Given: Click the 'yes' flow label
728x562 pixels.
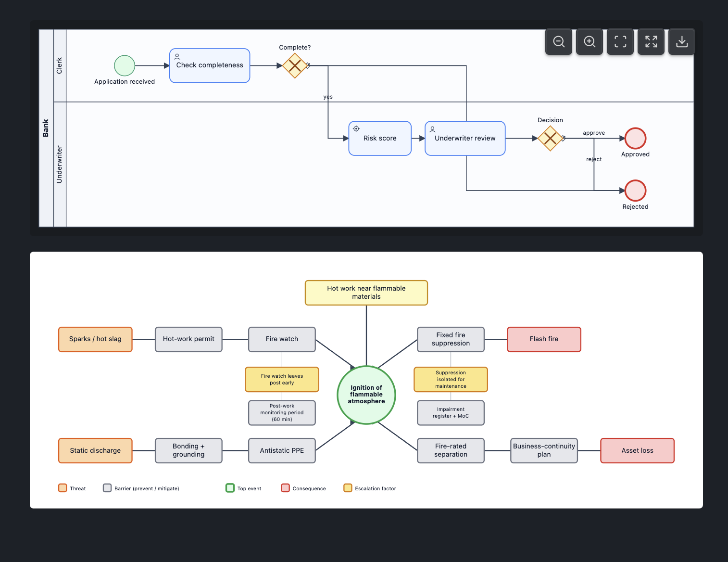Looking at the screenshot, I should [x=328, y=97].
